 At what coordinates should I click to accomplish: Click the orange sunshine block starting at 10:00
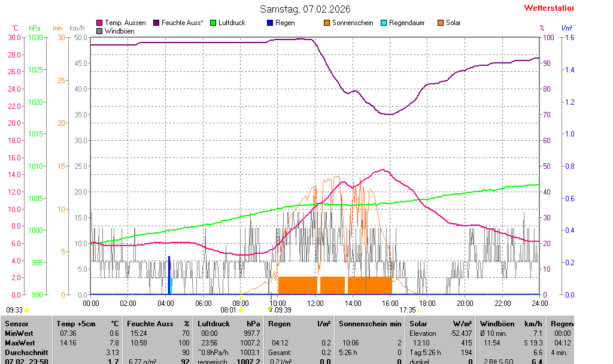click(298, 285)
